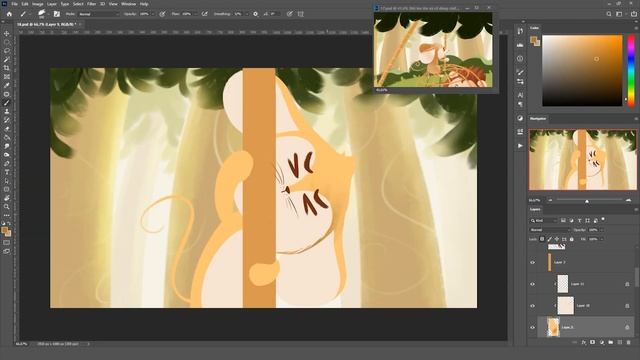Image resolution: width=640 pixels, height=360 pixels.
Task: Open the layer Fill dropdown arrow
Action: click(x=601, y=239)
